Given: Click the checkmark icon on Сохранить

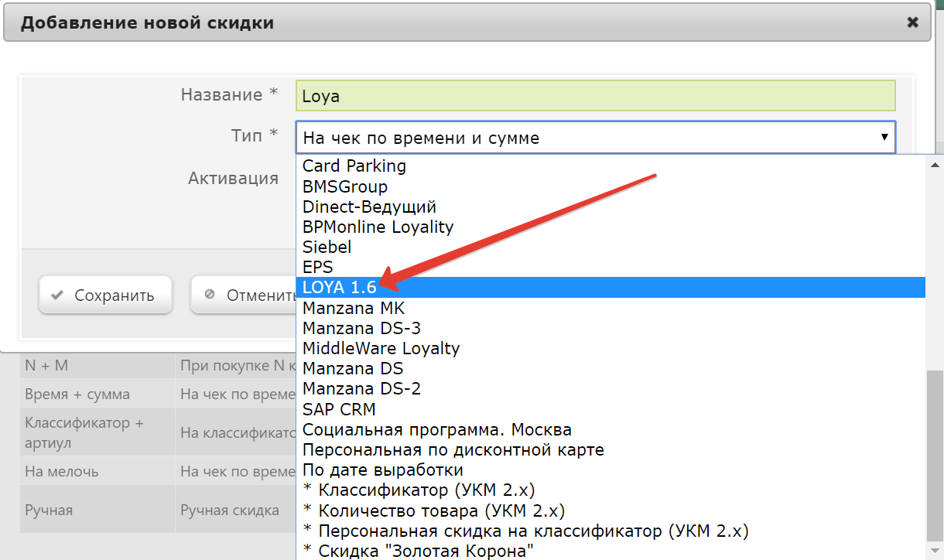Looking at the screenshot, I should tap(56, 295).
